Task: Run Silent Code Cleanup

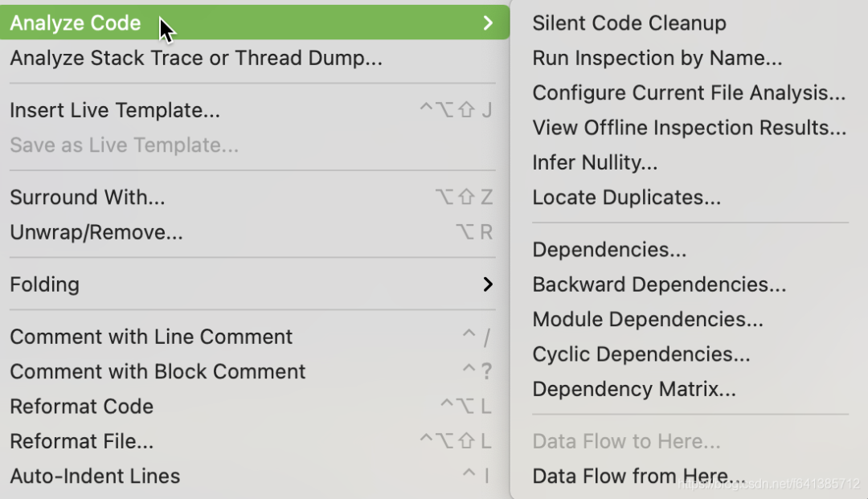Action: coord(629,23)
